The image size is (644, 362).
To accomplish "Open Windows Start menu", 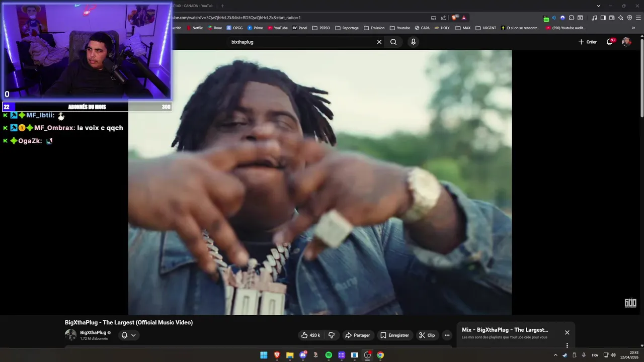I will (x=264, y=355).
